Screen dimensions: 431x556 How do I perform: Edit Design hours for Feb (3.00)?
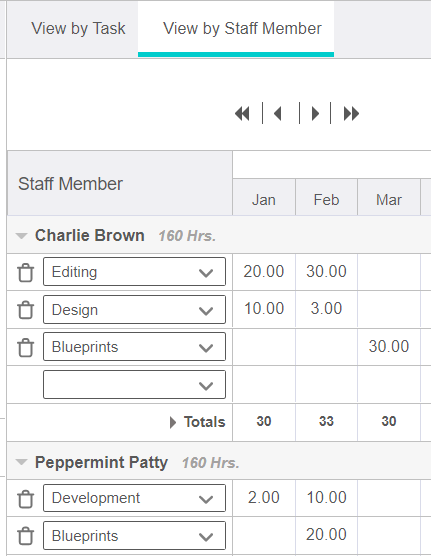click(326, 309)
